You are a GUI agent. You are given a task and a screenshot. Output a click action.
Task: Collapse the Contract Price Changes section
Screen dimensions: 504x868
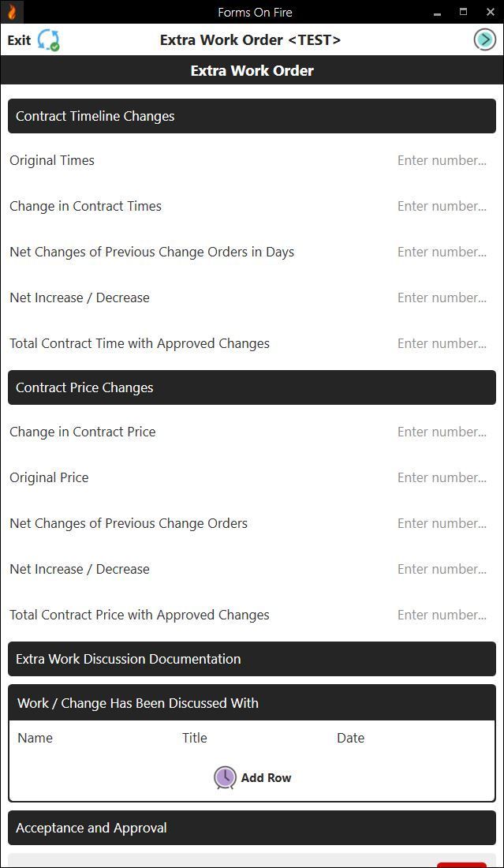pos(252,387)
